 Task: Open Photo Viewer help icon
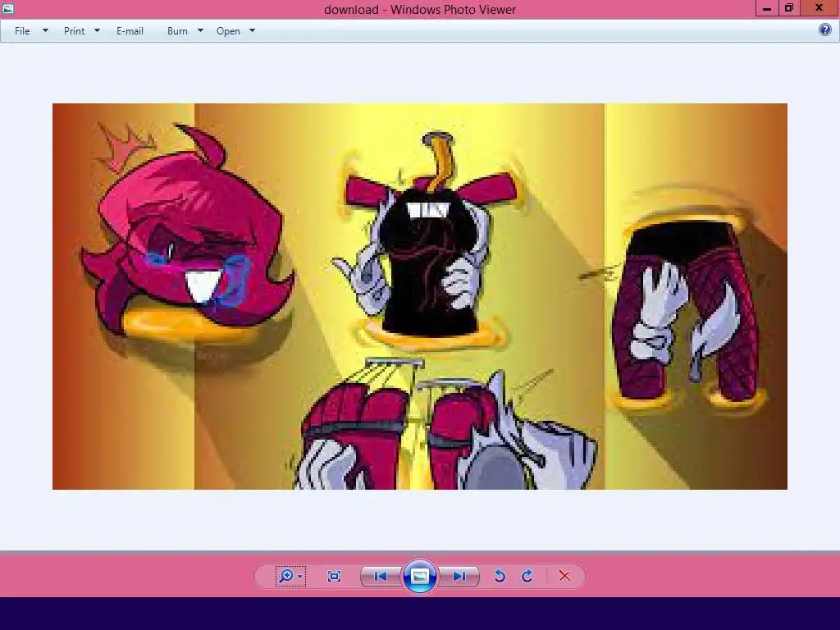click(x=825, y=30)
